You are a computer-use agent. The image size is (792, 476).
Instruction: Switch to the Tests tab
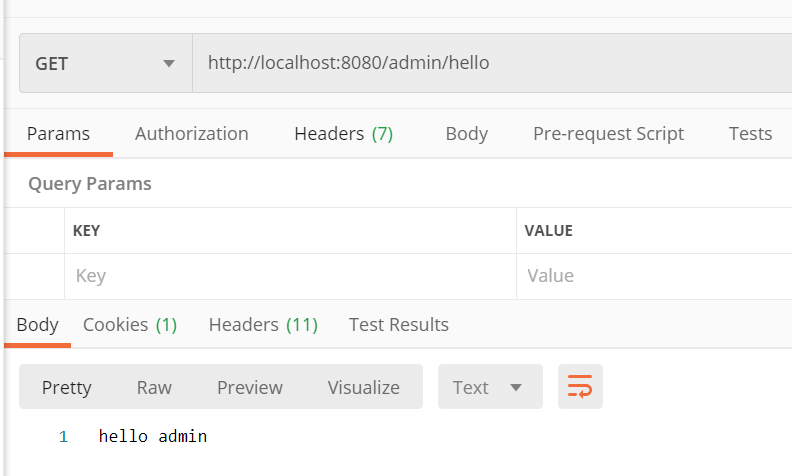click(x=750, y=134)
